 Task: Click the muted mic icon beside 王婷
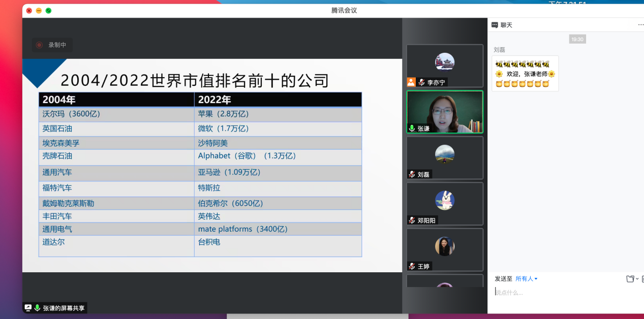pos(412,266)
